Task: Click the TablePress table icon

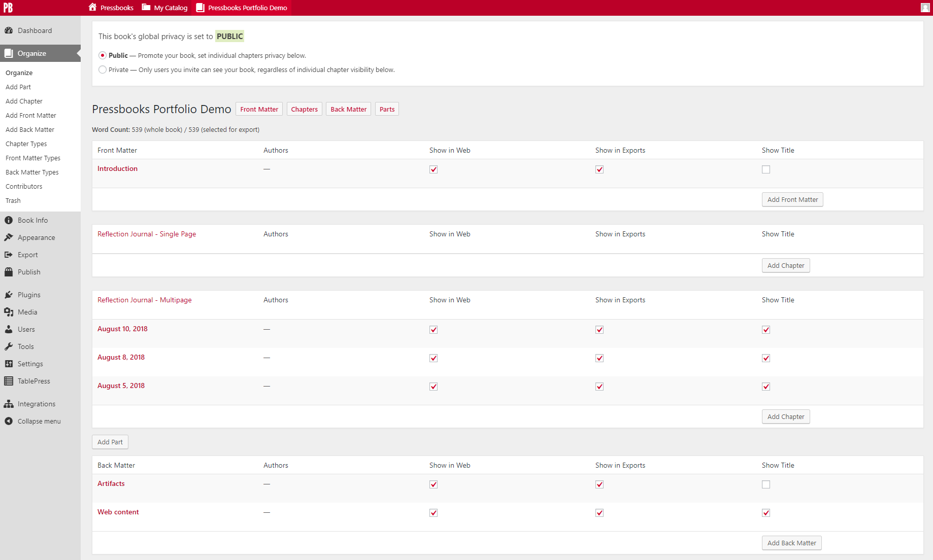Action: [x=9, y=381]
